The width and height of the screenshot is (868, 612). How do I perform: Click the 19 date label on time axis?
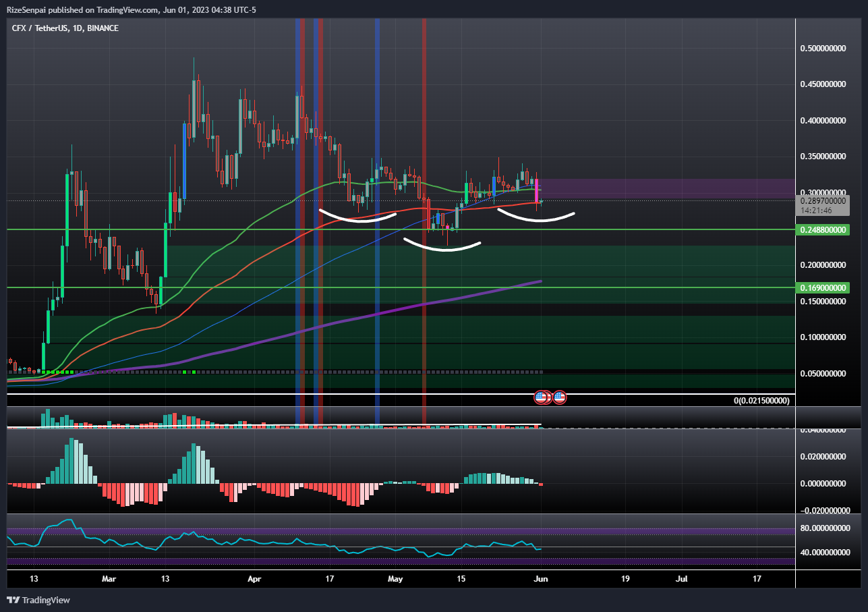coord(625,579)
